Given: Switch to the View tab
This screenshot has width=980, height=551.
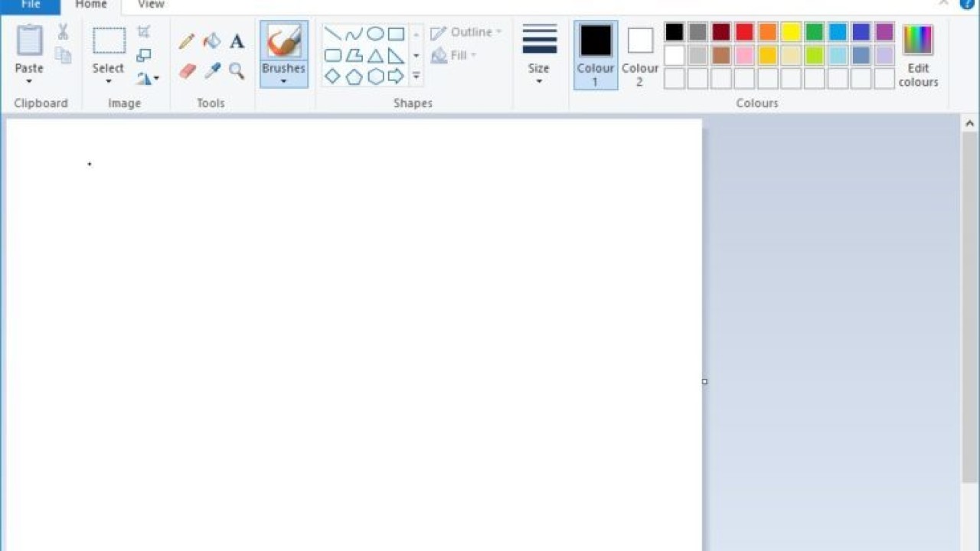Looking at the screenshot, I should pos(151,5).
